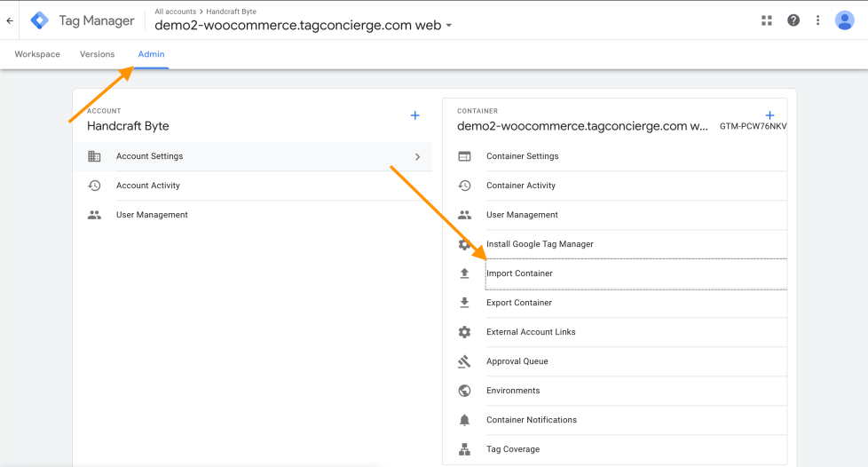
Task: Open Container Settings
Action: click(x=523, y=156)
